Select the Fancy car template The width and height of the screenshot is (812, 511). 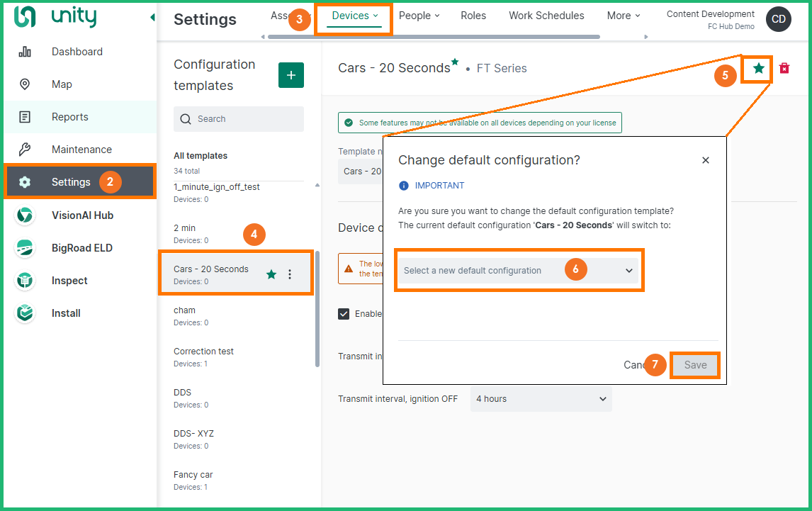[193, 480]
